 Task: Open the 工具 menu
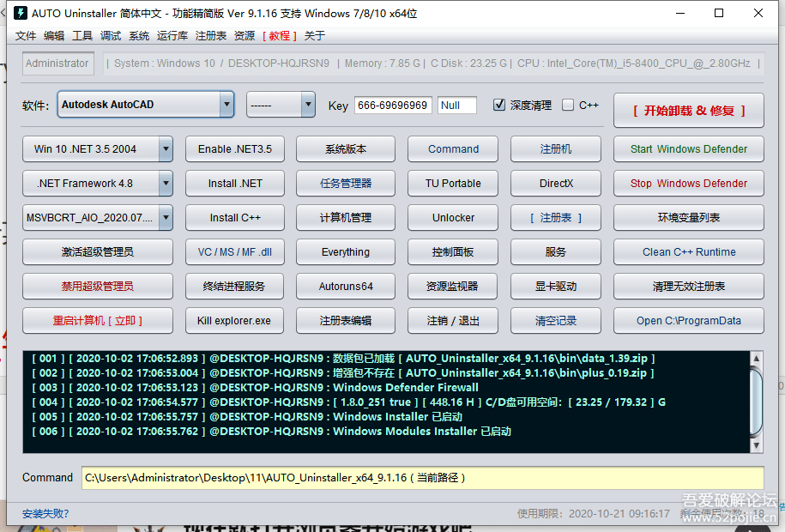[x=82, y=35]
